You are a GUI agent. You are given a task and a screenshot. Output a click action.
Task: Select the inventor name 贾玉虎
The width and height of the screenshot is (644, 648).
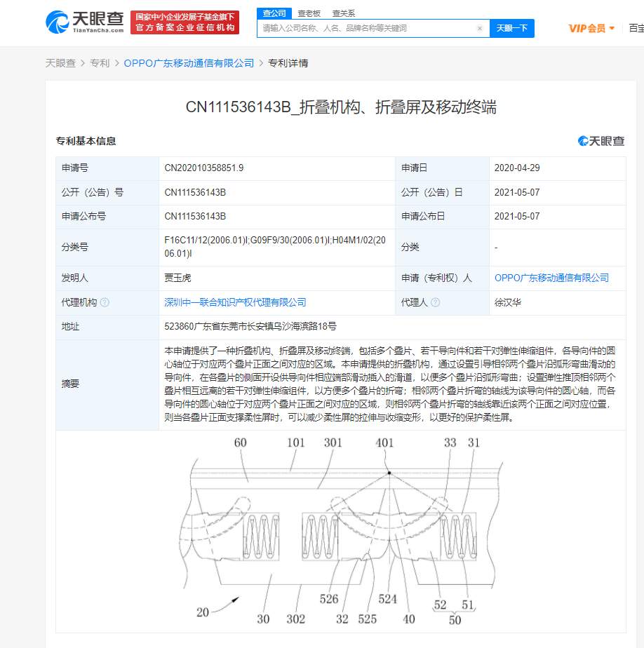pos(177,278)
